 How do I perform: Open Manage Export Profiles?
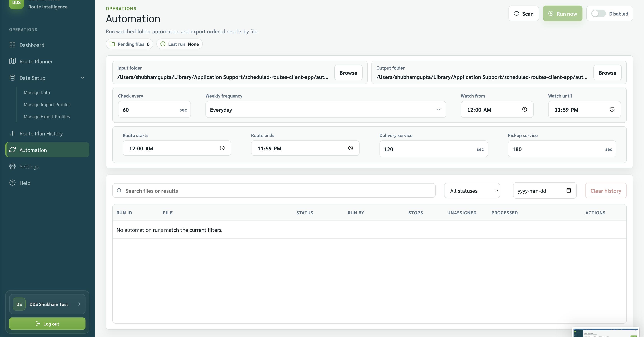[x=47, y=117]
